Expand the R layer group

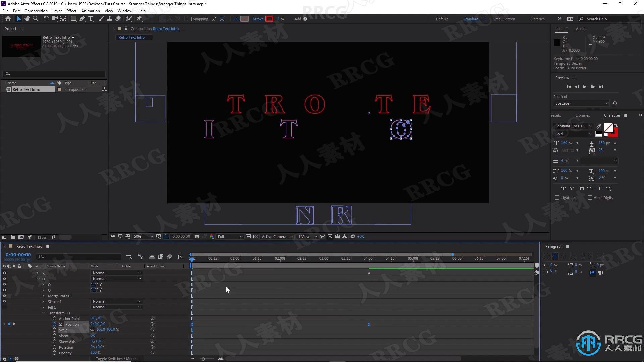38,273
